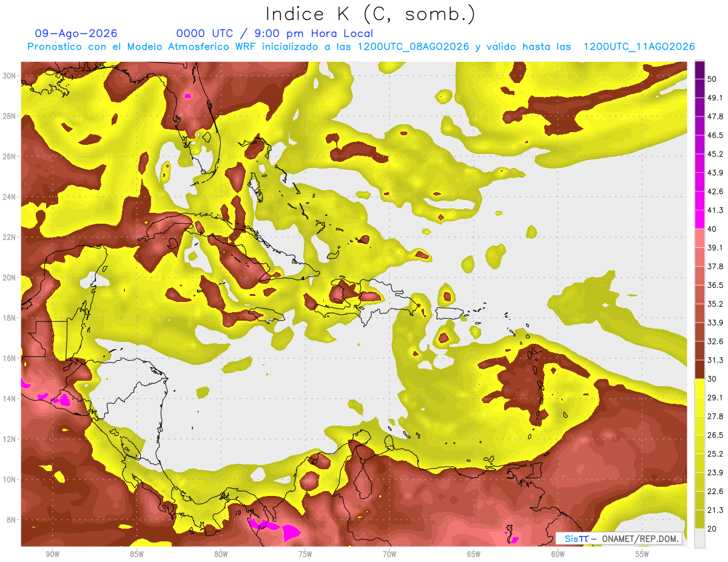Click the colorbar value '33.9'
This screenshot has height=562, width=728.
[x=715, y=323]
